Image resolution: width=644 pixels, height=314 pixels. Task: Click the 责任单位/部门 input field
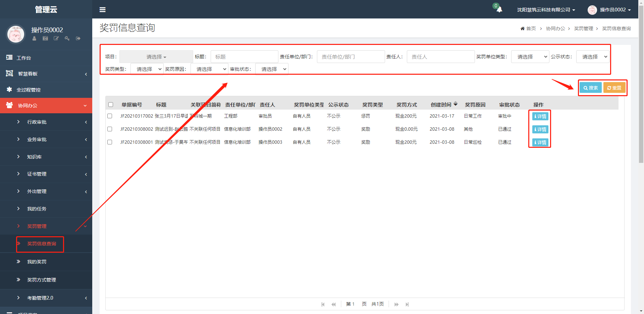[351, 57]
